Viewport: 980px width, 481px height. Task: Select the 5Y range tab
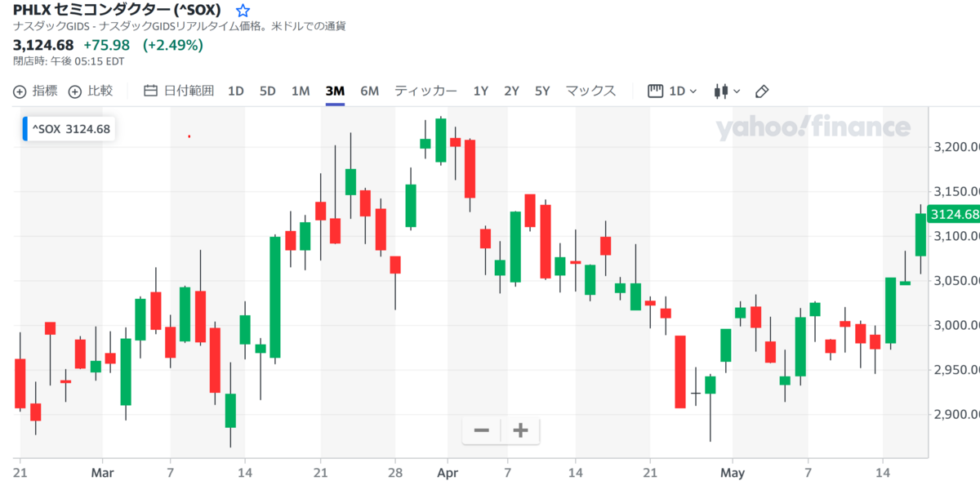click(x=542, y=91)
